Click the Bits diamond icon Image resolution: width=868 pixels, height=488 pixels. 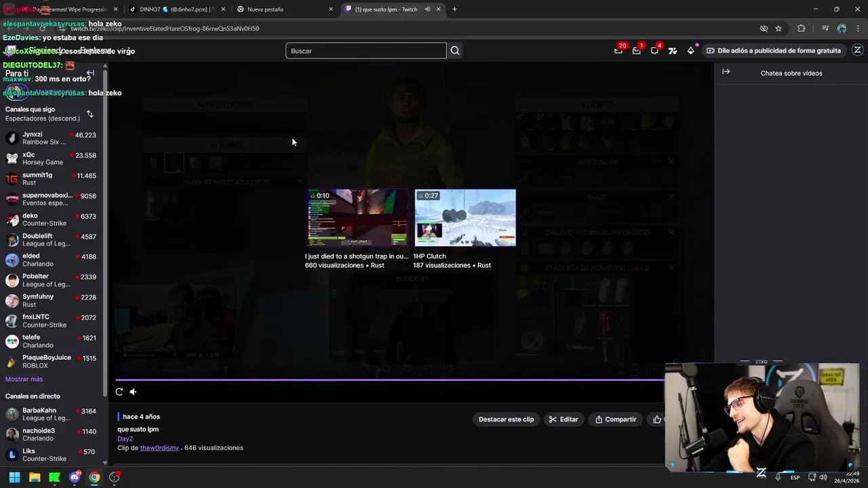(x=691, y=50)
